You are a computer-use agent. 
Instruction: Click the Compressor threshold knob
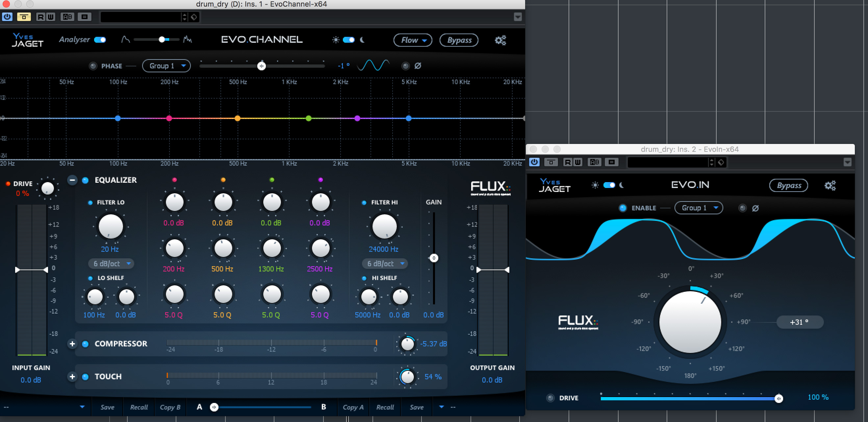(407, 344)
